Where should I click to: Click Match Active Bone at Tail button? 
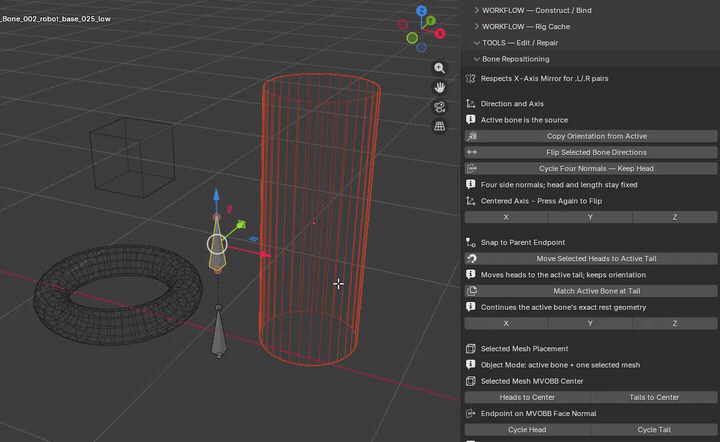[x=591, y=291]
